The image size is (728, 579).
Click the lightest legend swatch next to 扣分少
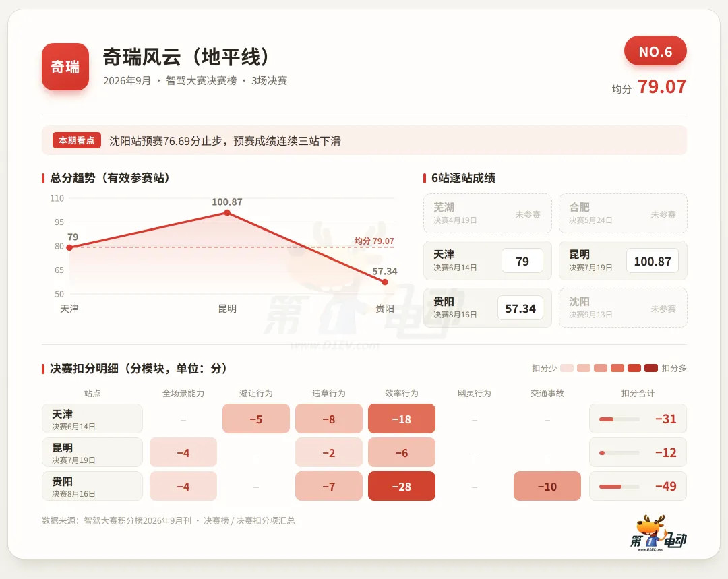click(x=567, y=368)
